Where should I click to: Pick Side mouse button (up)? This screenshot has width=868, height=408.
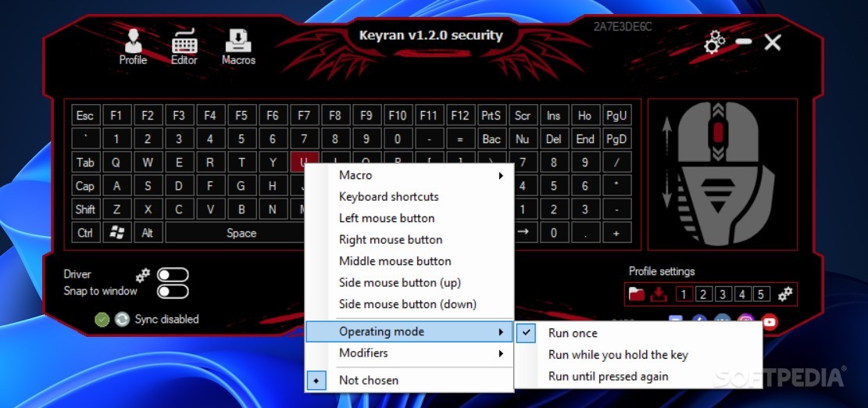click(409, 282)
